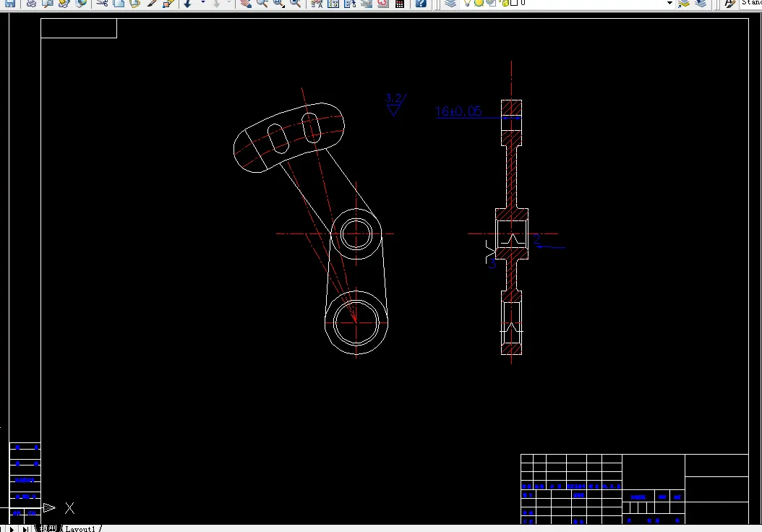Open the Sheet Set Manager icon
This screenshot has height=532, width=762.
click(x=367, y=4)
